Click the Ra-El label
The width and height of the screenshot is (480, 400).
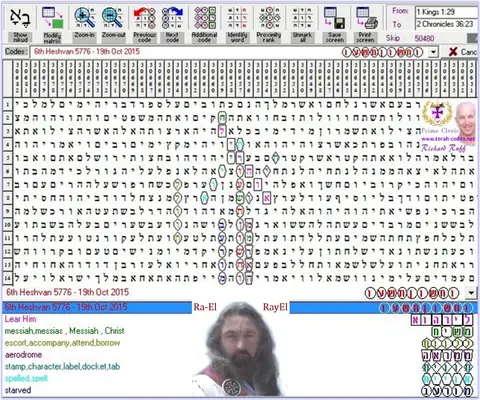click(x=205, y=307)
